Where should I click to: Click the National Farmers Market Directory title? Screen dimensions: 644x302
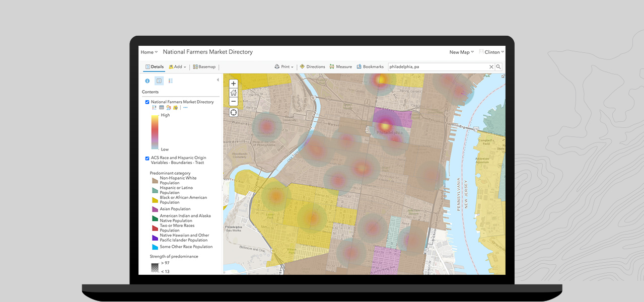click(x=208, y=52)
